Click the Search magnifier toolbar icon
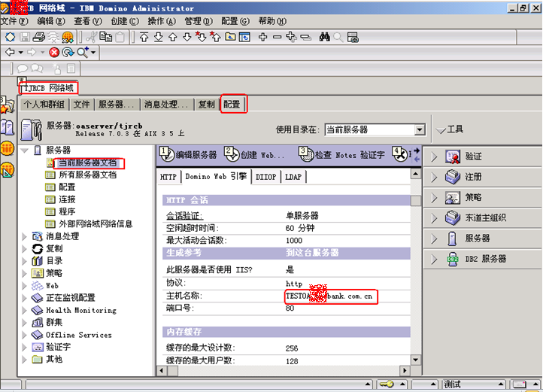The image size is (543, 392). (83, 53)
